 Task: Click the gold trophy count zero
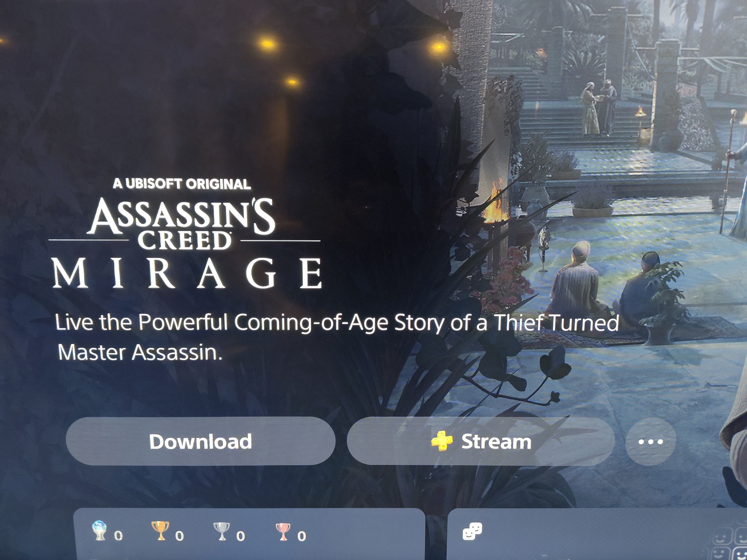coord(179,536)
